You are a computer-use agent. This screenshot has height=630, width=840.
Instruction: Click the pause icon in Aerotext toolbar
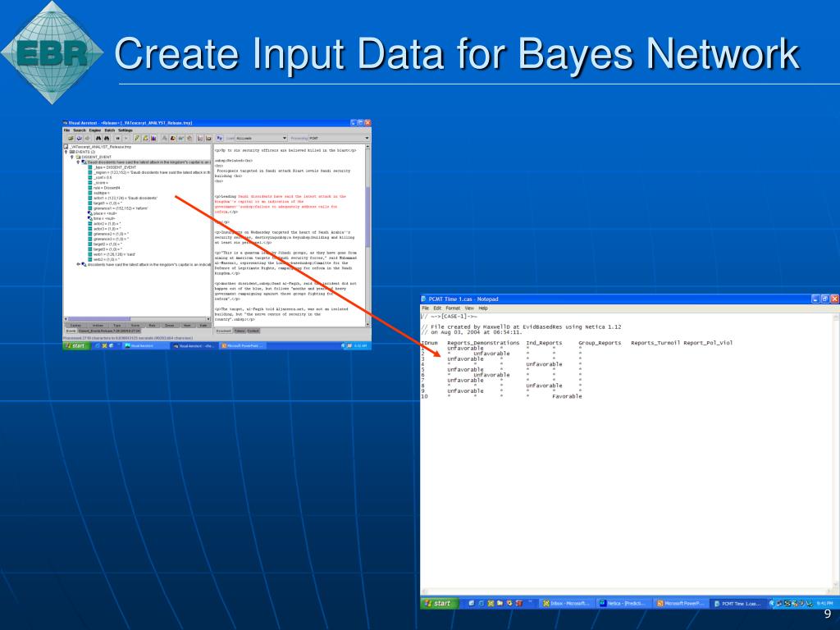point(118,138)
